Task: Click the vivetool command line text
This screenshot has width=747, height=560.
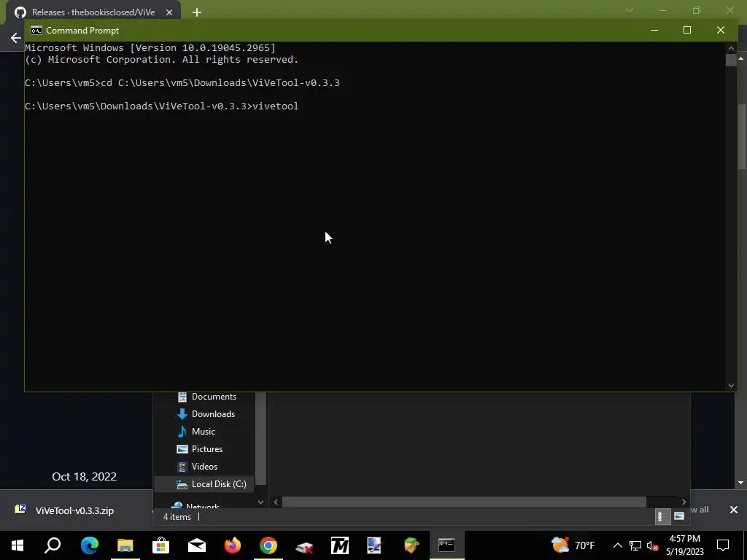Action: (275, 106)
